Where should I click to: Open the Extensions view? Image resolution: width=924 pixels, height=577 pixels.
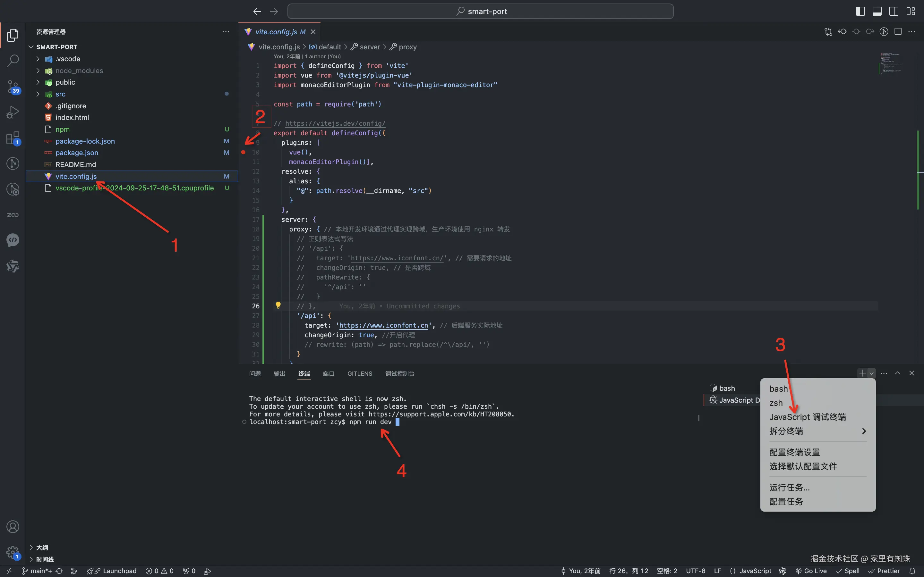point(13,138)
